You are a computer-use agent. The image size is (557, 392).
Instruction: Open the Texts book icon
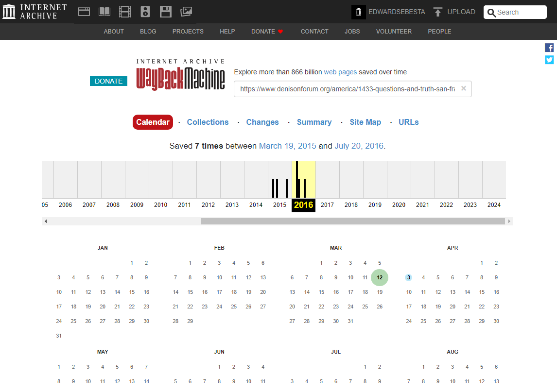104,12
